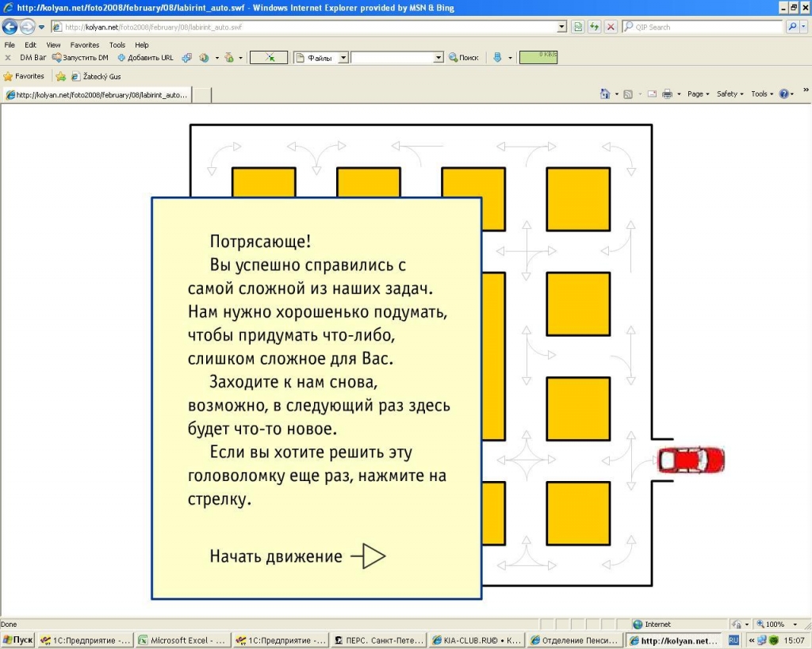Click the language indicator in system tray
This screenshot has width=812, height=649.
[733, 639]
